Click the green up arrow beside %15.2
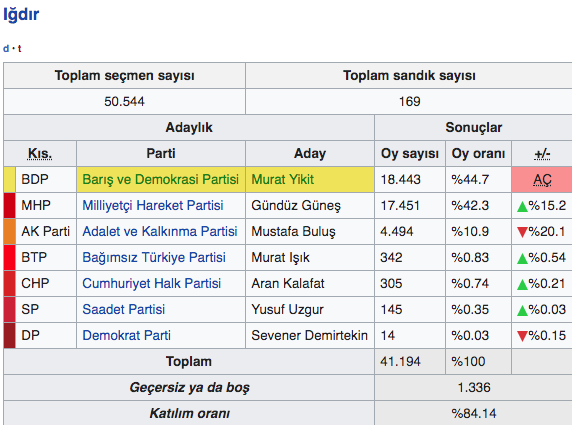The height and width of the screenshot is (425, 572). click(x=522, y=206)
